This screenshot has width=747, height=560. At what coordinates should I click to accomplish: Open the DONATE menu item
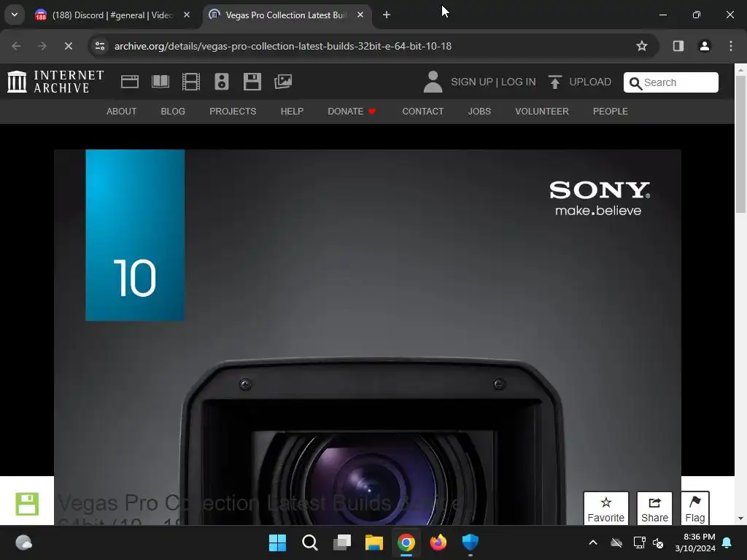click(x=352, y=112)
